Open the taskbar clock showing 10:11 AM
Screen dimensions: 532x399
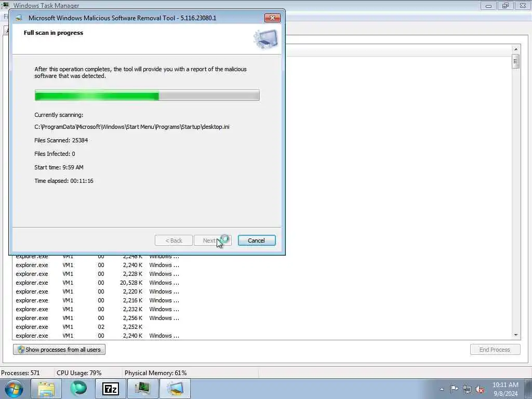point(506,389)
